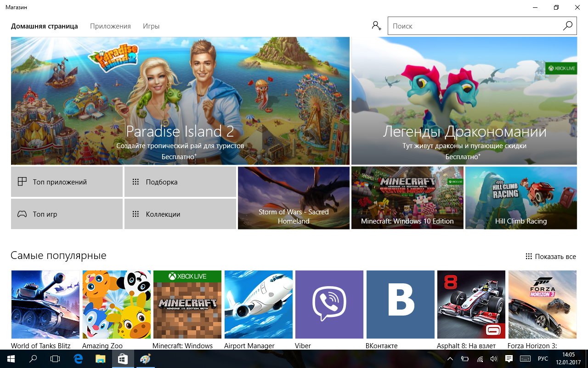This screenshot has width=588, height=368.
Task: Open the user account sign-in icon
Action: click(377, 26)
